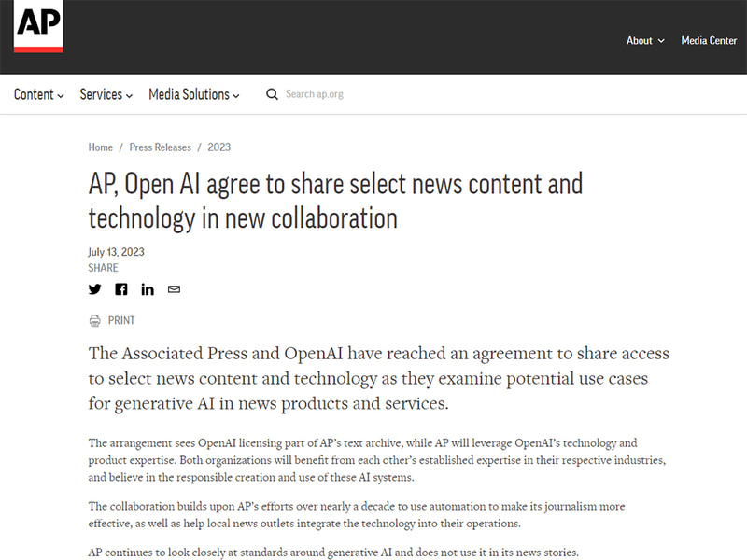Screen dimensions: 747x560
Task: Click the AP logo
Action: pyautogui.click(x=38, y=26)
